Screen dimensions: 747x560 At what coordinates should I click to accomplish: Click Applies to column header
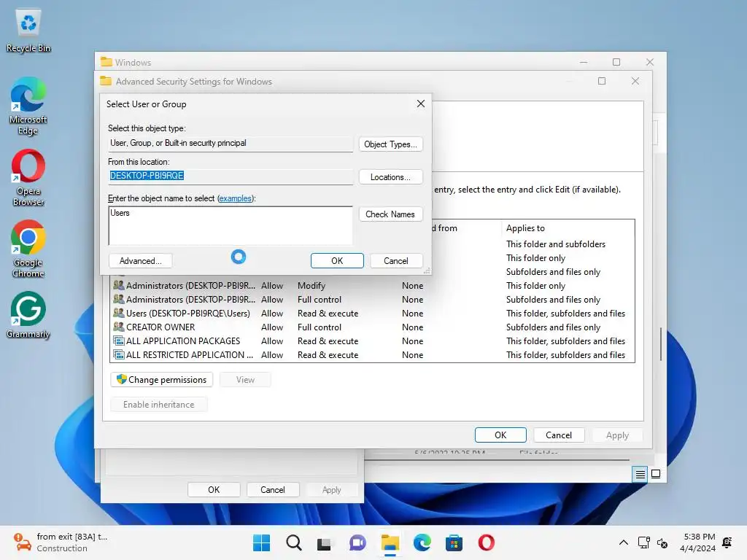pos(568,228)
